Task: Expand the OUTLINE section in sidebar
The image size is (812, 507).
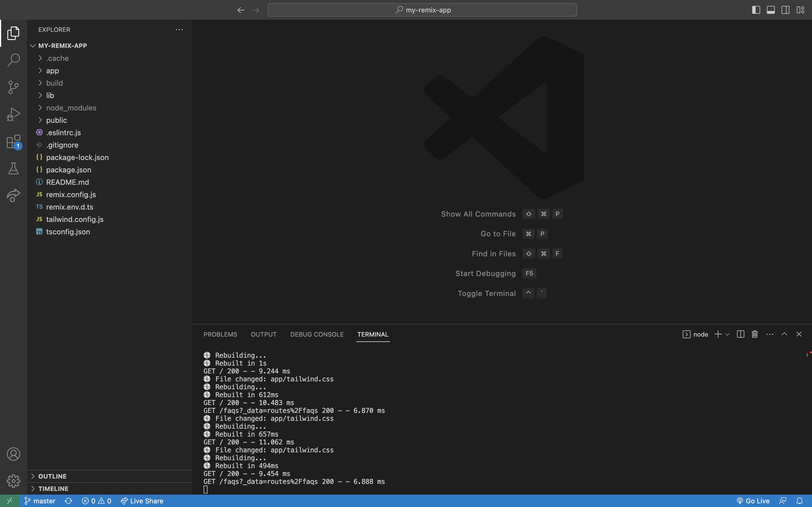Action: click(33, 476)
